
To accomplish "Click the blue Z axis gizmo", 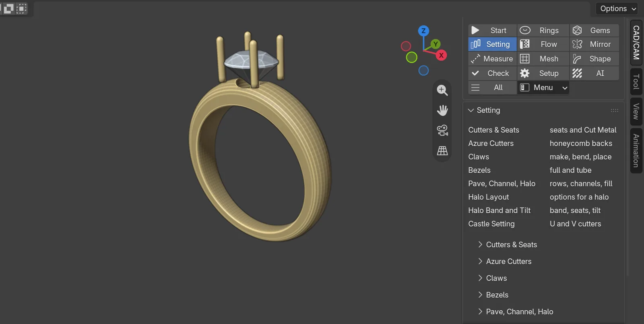I will click(x=423, y=31).
